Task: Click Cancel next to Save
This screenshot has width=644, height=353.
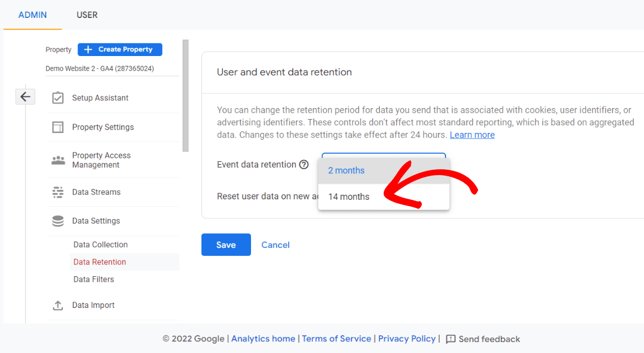Action: 275,244
